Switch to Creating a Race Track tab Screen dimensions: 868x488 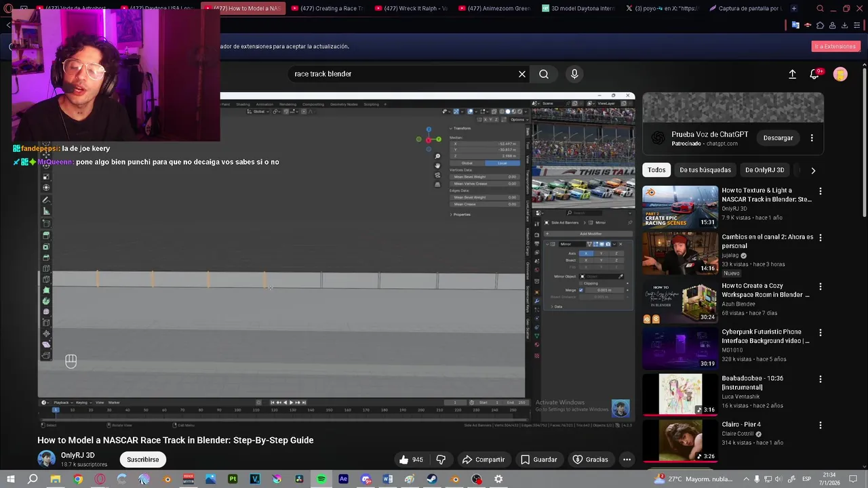[x=327, y=8]
